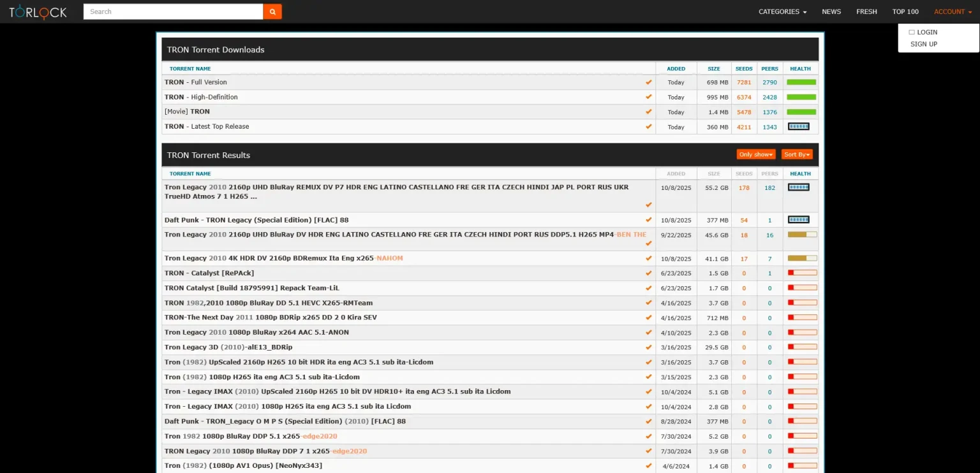The height and width of the screenshot is (473, 980).
Task: Click checkmark on Daft Punk TRON_Legacy O M P S row
Action: pyautogui.click(x=649, y=421)
